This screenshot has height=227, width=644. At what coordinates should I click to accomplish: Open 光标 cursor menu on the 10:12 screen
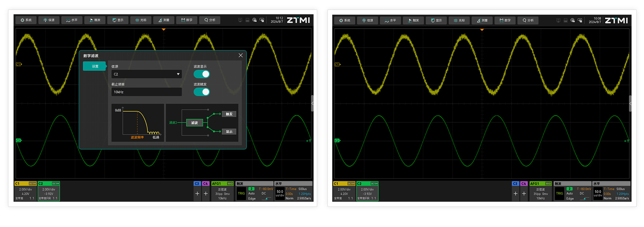click(x=141, y=20)
